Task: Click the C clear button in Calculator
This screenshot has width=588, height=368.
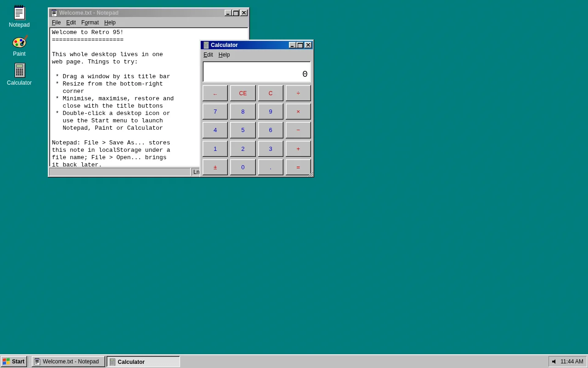Action: click(271, 93)
